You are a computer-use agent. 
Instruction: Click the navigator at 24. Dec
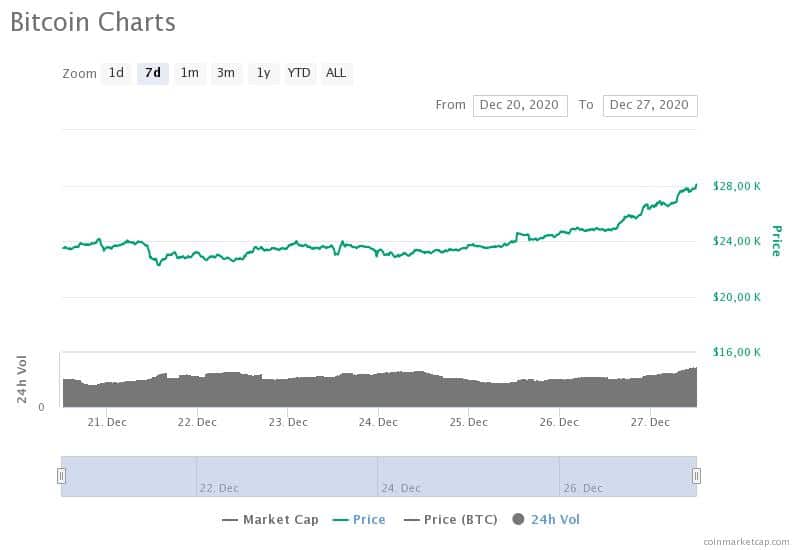click(x=401, y=488)
